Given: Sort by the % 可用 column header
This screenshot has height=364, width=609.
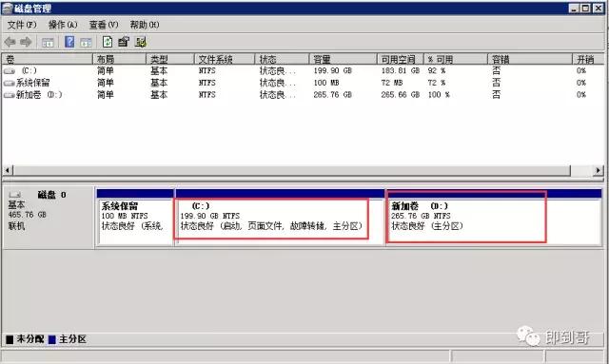Looking at the screenshot, I should [x=456, y=59].
